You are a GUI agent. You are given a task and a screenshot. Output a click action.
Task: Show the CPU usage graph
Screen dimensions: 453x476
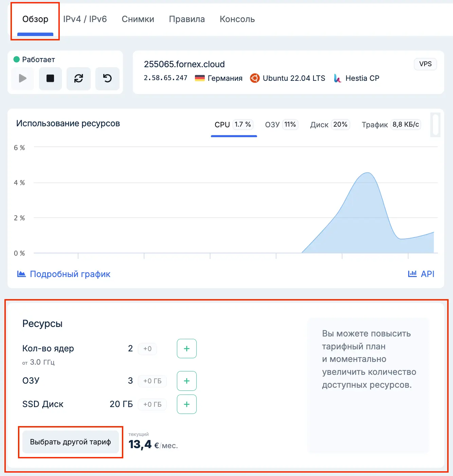(234, 125)
